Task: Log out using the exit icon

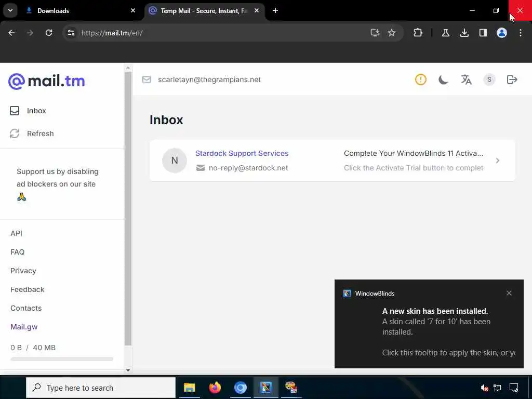Action: point(512,79)
